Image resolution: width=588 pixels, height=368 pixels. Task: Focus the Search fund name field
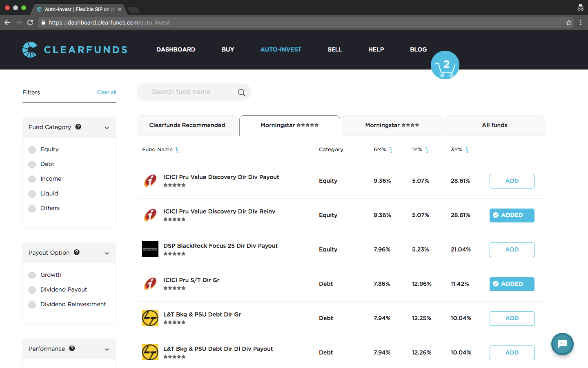tap(194, 92)
